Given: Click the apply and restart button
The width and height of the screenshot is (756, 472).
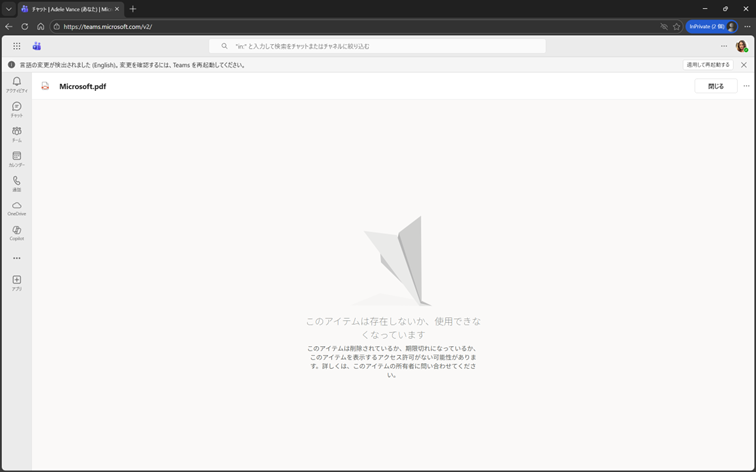Looking at the screenshot, I should click(x=708, y=65).
